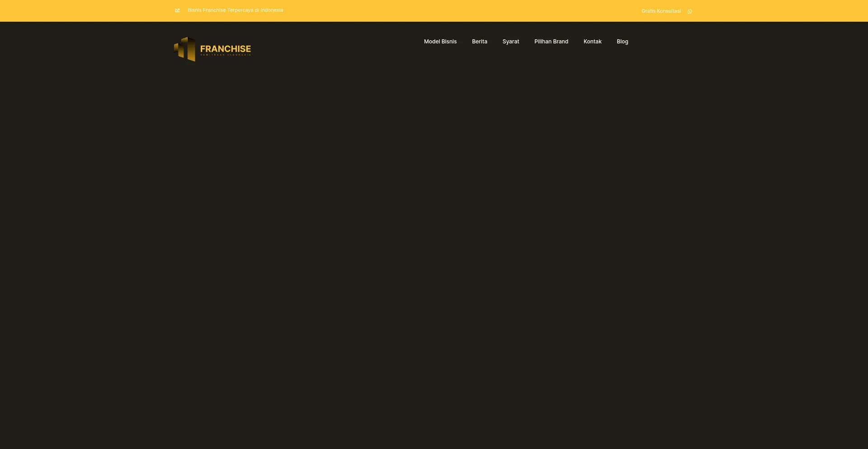The height and width of the screenshot is (449, 868).
Task: Click the word Indonesia in the top bar slogan
Action: [x=272, y=10]
